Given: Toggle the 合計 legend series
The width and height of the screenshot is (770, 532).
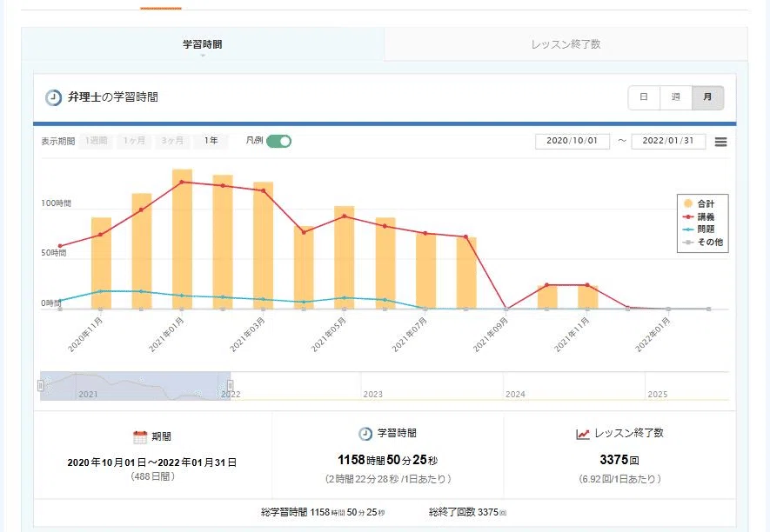Looking at the screenshot, I should coord(699,203).
